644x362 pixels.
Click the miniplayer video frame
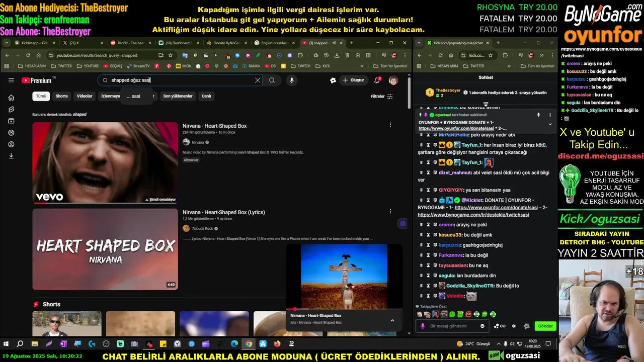pos(344,277)
